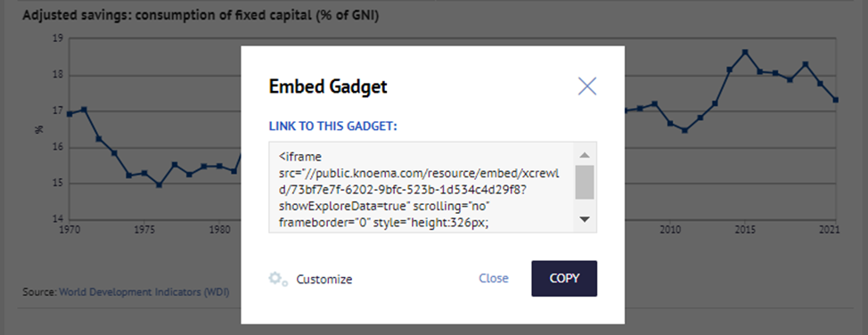Click the Customize gear icon
Image resolution: width=868 pixels, height=335 pixels.
coord(278,279)
